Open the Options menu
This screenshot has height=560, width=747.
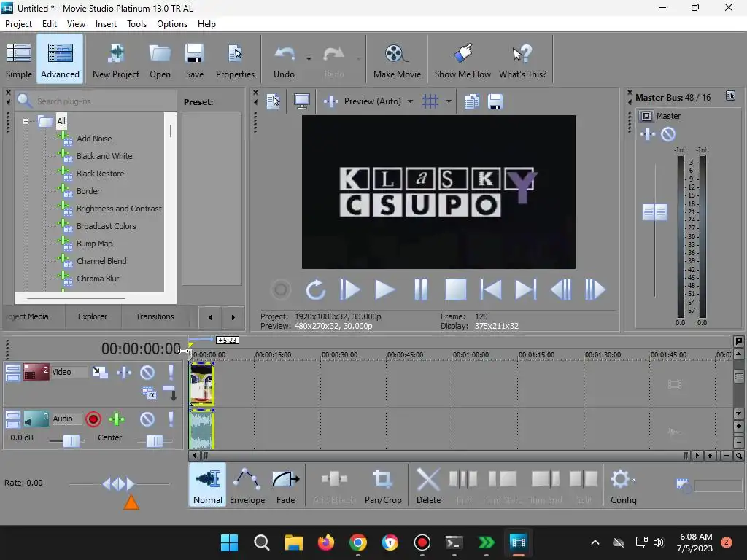[172, 24]
